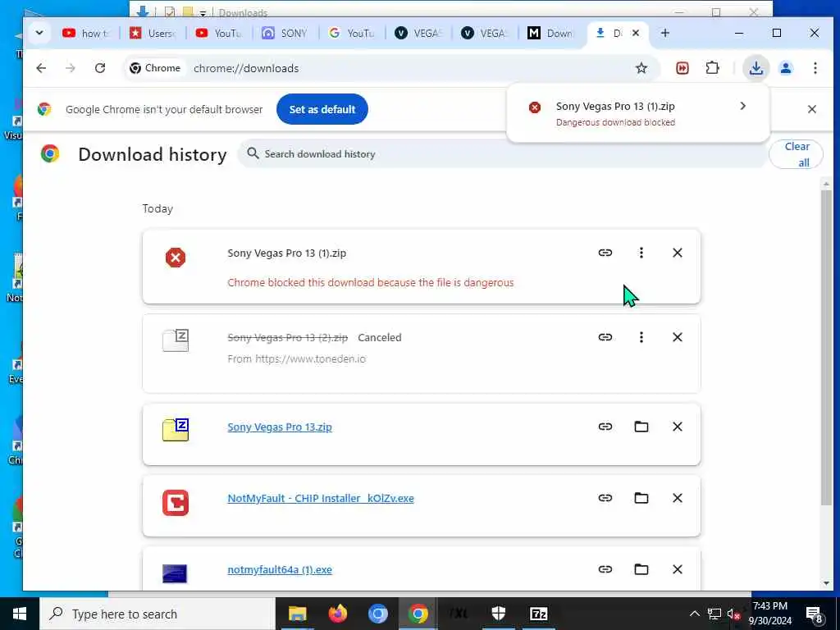This screenshot has height=630, width=840.
Task: Switch to the Users tab
Action: [x=153, y=33]
